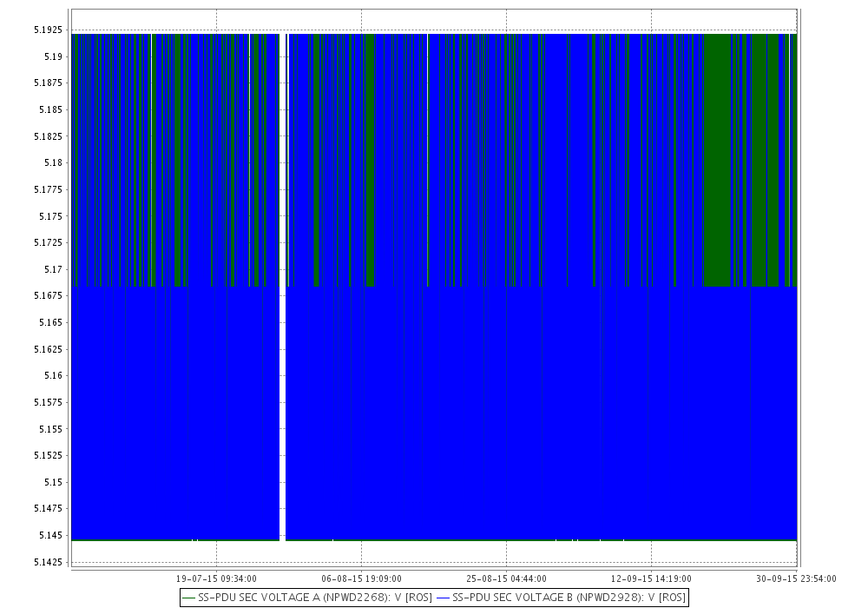Click the wide green band near the plot's right side
Viewport: 868px width, 608px height.
pyautogui.click(x=717, y=160)
